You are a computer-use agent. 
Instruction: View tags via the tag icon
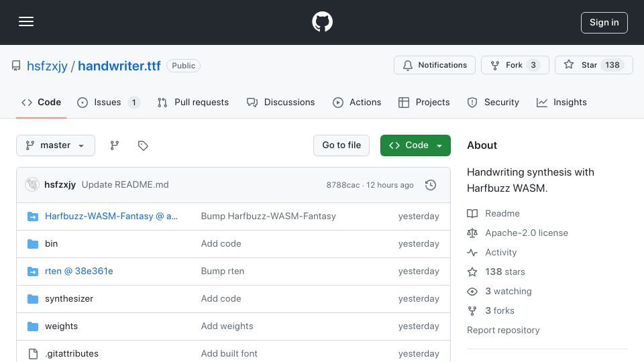click(143, 145)
